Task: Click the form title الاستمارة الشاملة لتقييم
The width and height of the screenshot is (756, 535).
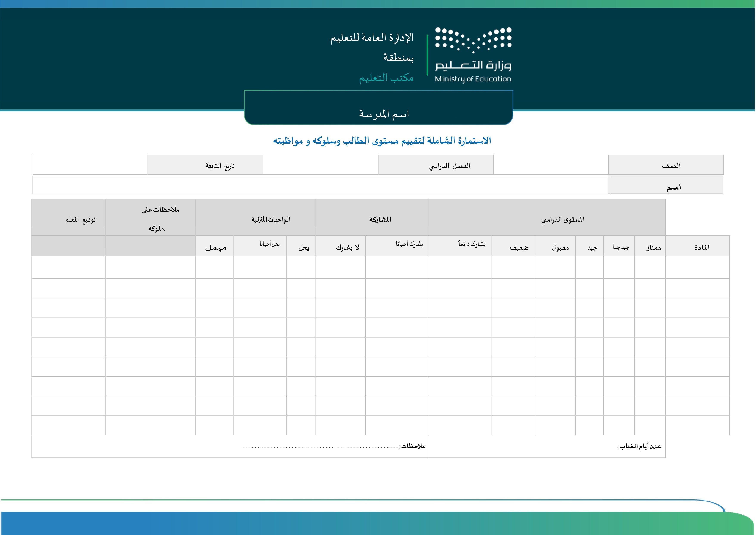Action: (x=382, y=141)
